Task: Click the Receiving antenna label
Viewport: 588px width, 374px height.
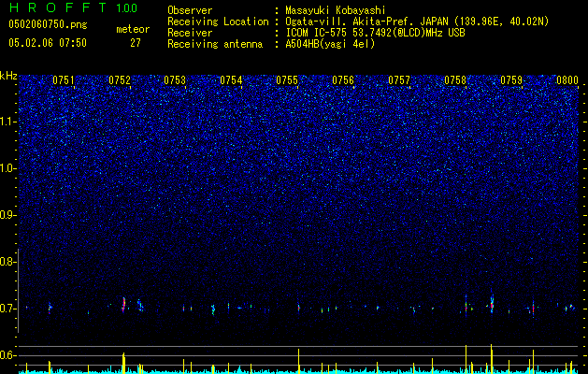Action: [x=215, y=44]
